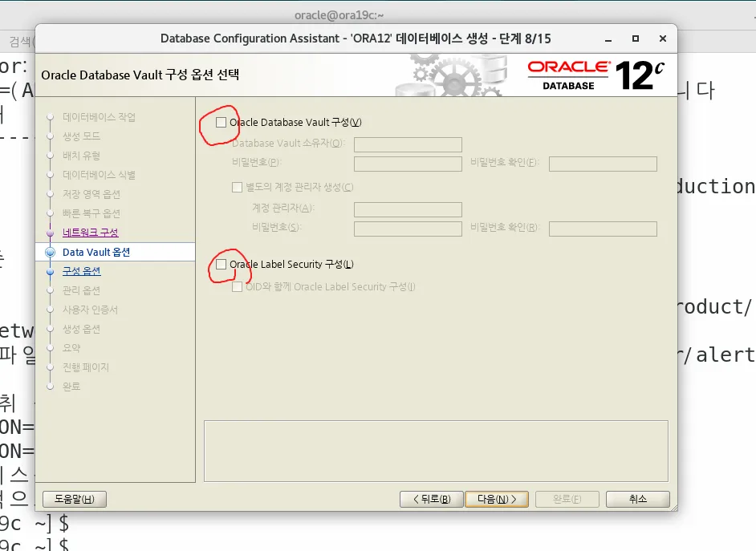Select the 데이터베이스 식별 step
The height and width of the screenshot is (551, 756).
coord(99,175)
